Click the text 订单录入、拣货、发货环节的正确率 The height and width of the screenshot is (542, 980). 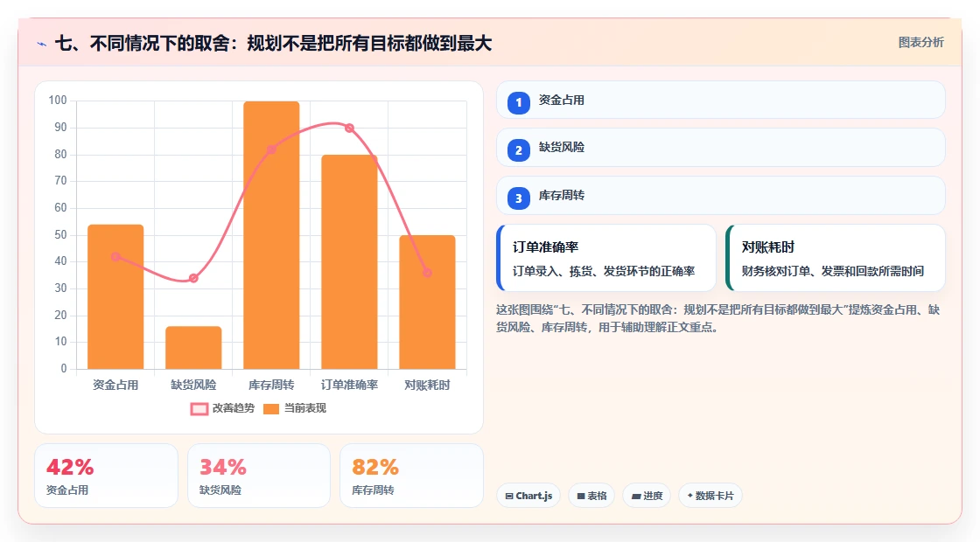604,272
